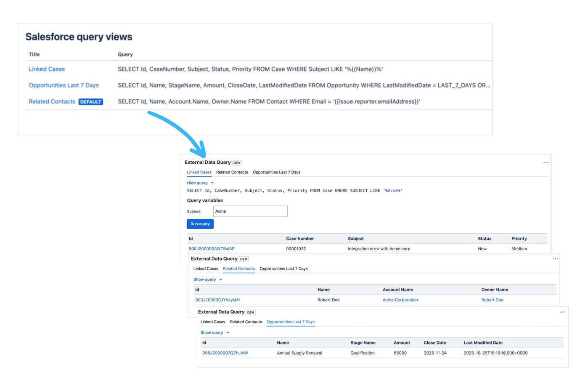Image resolution: width=588 pixels, height=379 pixels.
Task: Open the overflow menu on the Linked Cases panel
Action: (x=545, y=163)
